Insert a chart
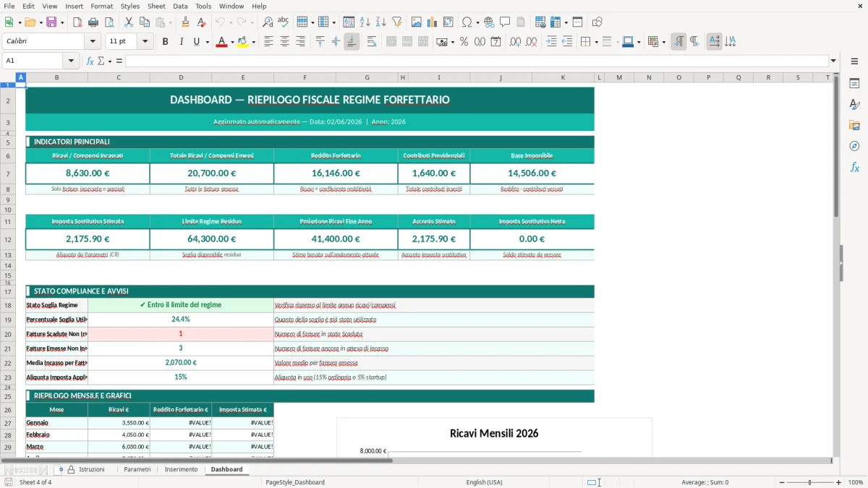 (433, 22)
